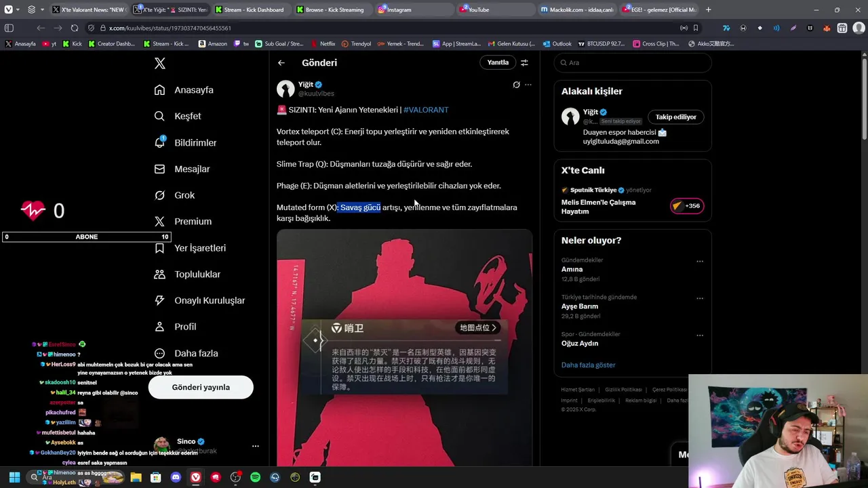The image size is (868, 488).
Task: Switch to Browse - Kick Streaming tab
Action: coord(333,9)
